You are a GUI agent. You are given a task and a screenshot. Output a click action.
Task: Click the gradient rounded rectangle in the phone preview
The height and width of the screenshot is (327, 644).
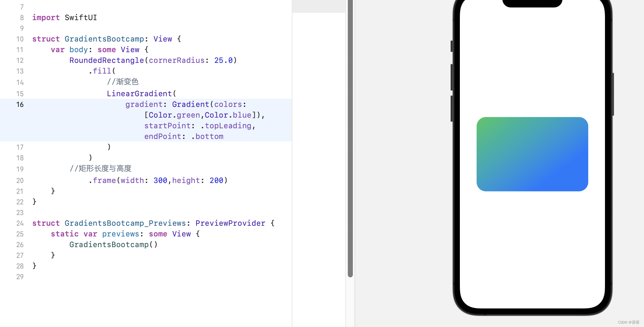(532, 154)
